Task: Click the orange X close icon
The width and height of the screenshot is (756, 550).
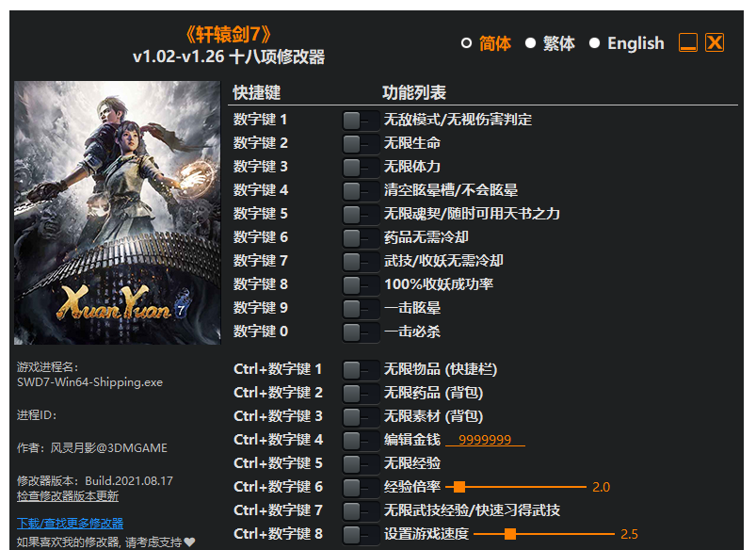Action: (715, 42)
